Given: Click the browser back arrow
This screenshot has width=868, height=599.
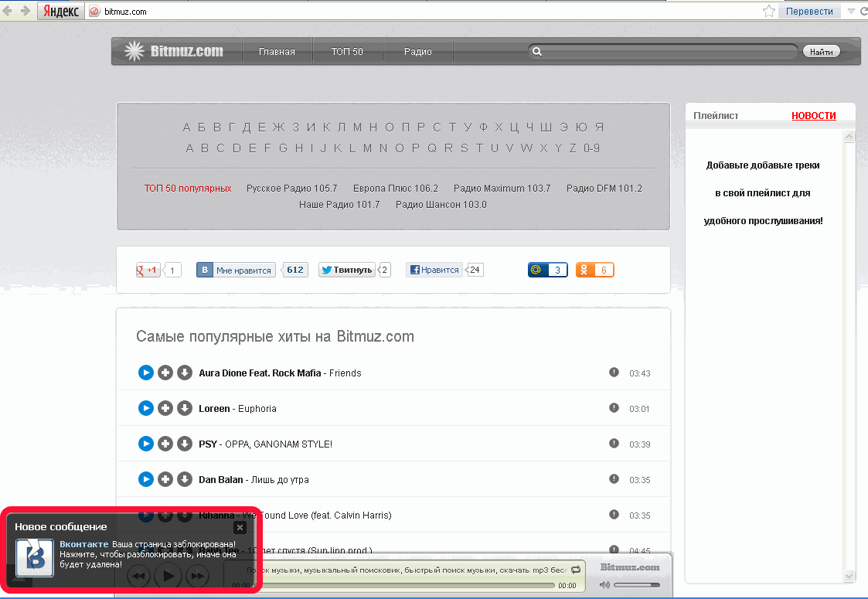Looking at the screenshot, I should pos(8,11).
